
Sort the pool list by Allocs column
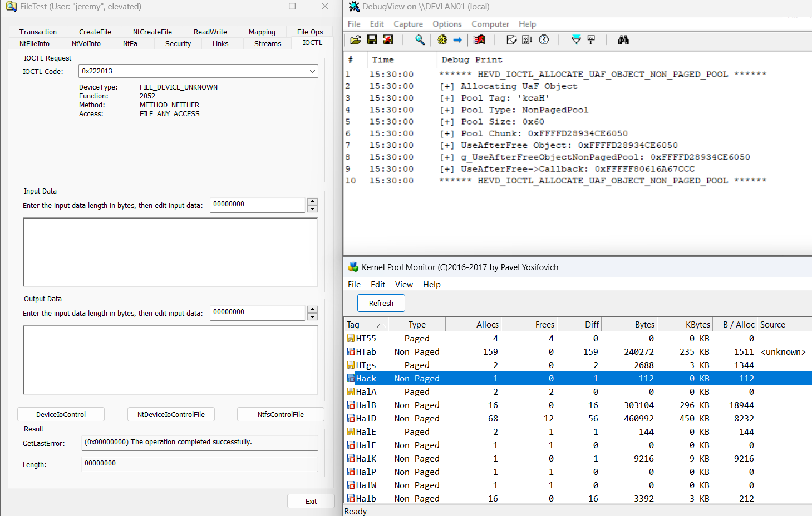[x=473, y=325]
